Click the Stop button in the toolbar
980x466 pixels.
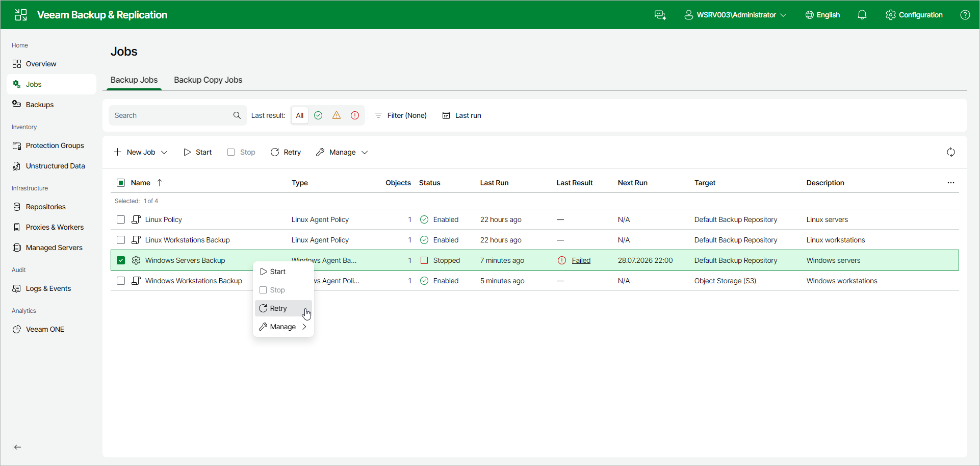click(242, 152)
